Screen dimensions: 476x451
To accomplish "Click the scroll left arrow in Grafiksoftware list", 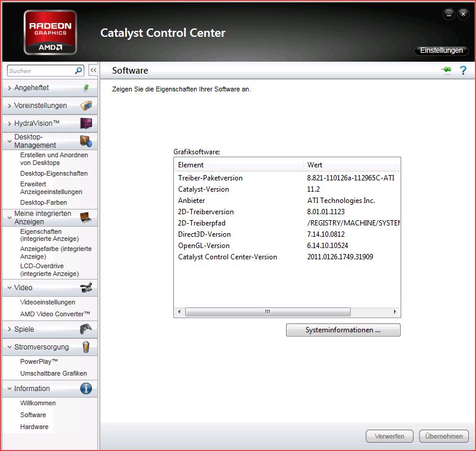I will coord(179,312).
